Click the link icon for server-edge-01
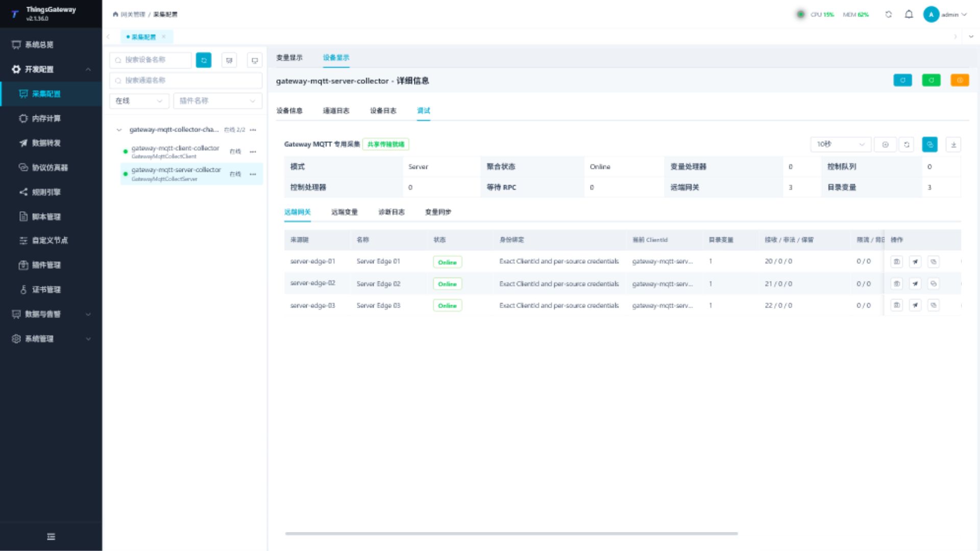 [x=934, y=262]
